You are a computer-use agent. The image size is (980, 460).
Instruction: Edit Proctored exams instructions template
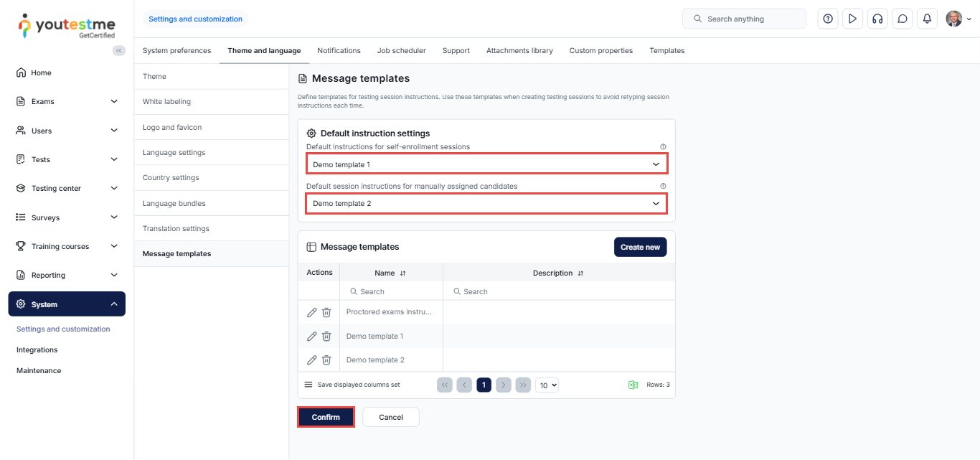311,312
